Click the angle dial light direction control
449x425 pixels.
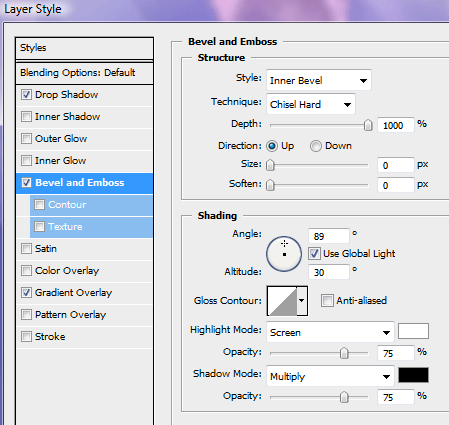pos(284,254)
